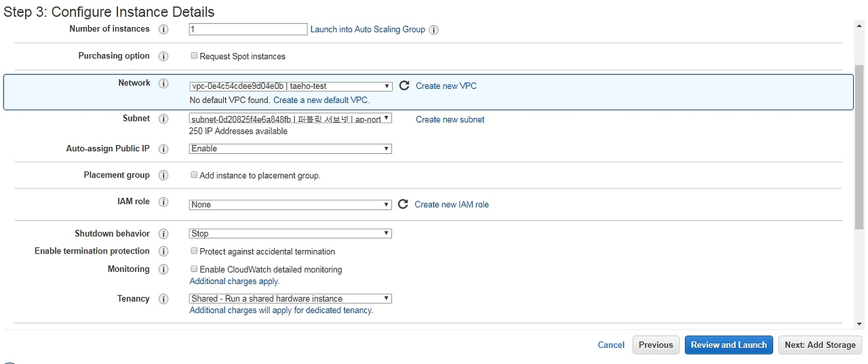Click the Number of instances input field

(x=248, y=29)
